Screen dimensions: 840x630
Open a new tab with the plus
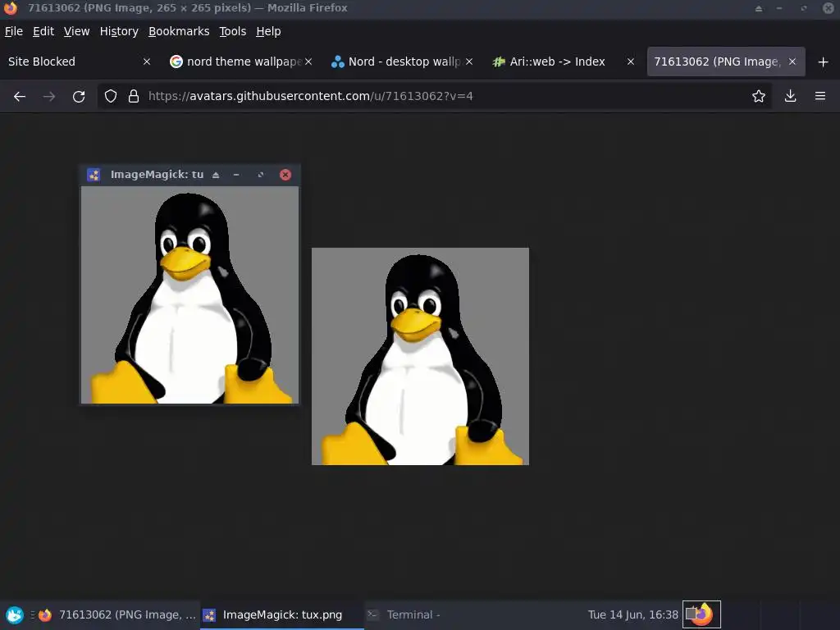(x=824, y=62)
